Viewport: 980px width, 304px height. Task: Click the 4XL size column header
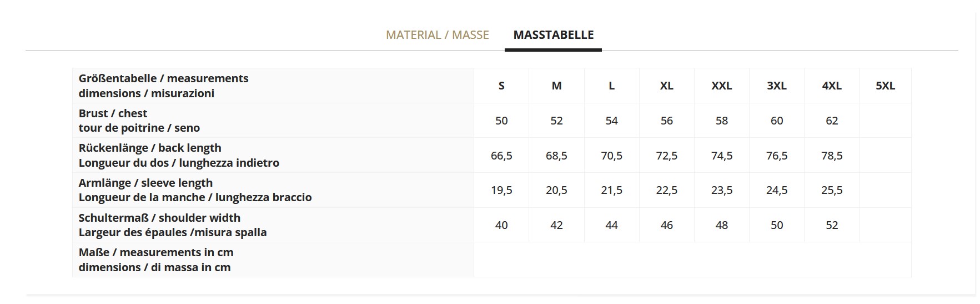click(x=831, y=86)
